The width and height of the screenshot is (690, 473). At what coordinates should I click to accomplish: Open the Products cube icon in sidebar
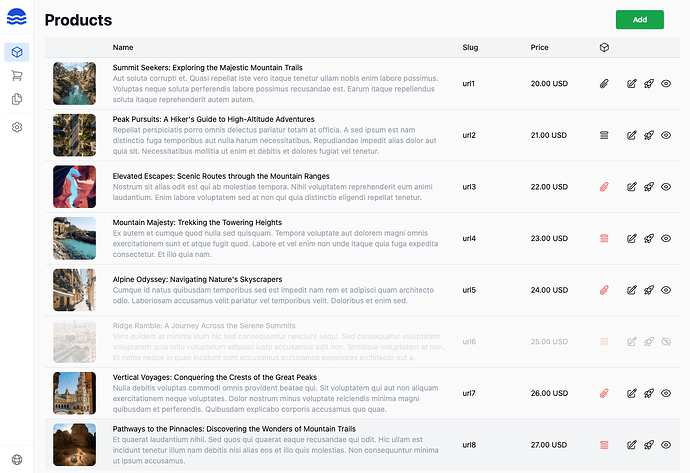(17, 52)
